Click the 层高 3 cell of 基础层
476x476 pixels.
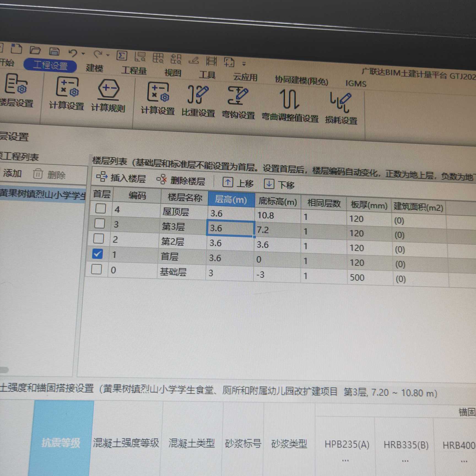[229, 273]
